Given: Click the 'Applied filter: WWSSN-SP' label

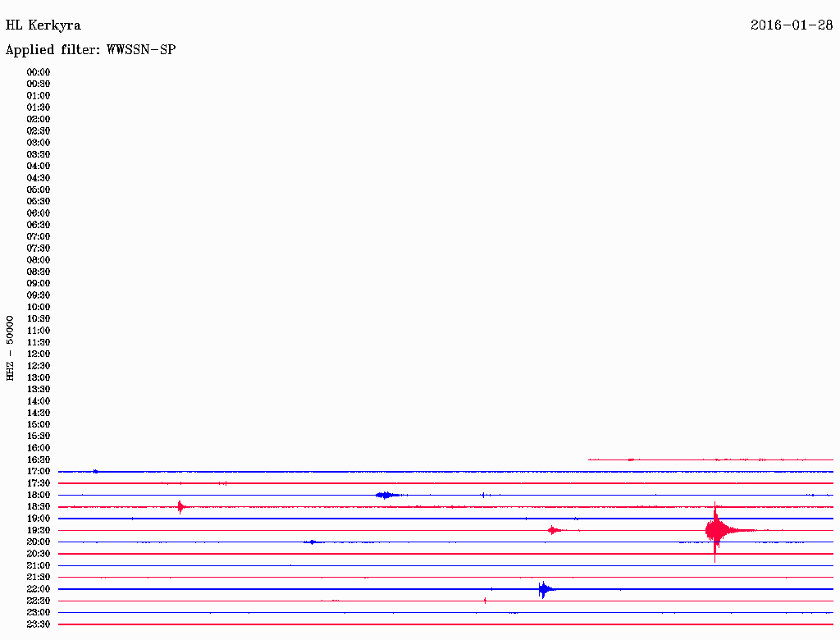Looking at the screenshot, I should (90, 50).
